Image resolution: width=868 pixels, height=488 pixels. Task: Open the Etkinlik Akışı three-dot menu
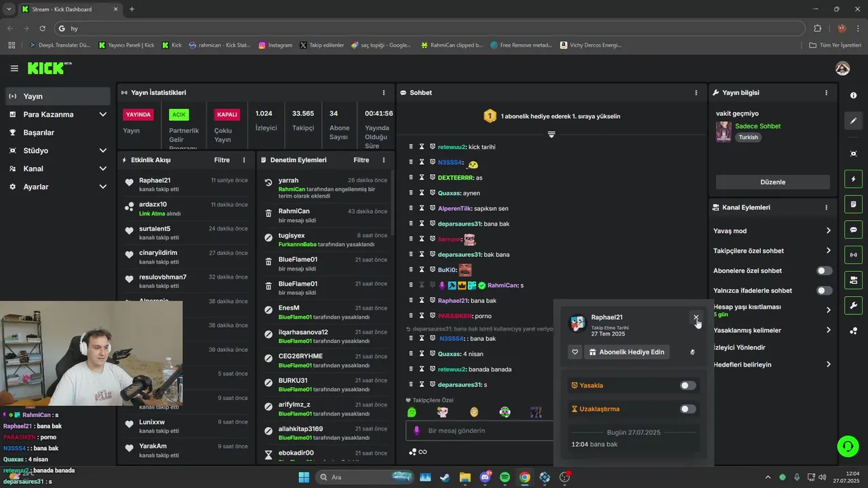click(244, 160)
